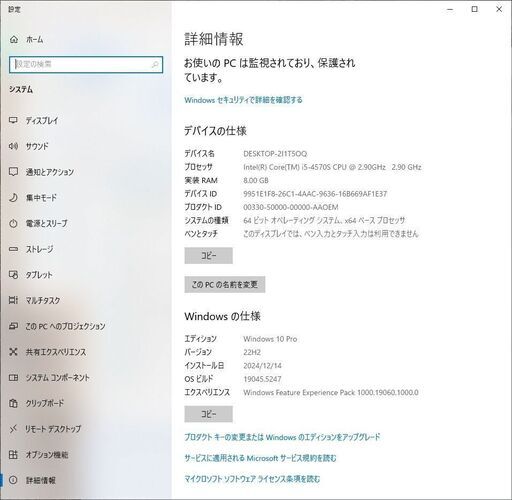Click the Home icon in sidebar
512x500 pixels.
14,39
